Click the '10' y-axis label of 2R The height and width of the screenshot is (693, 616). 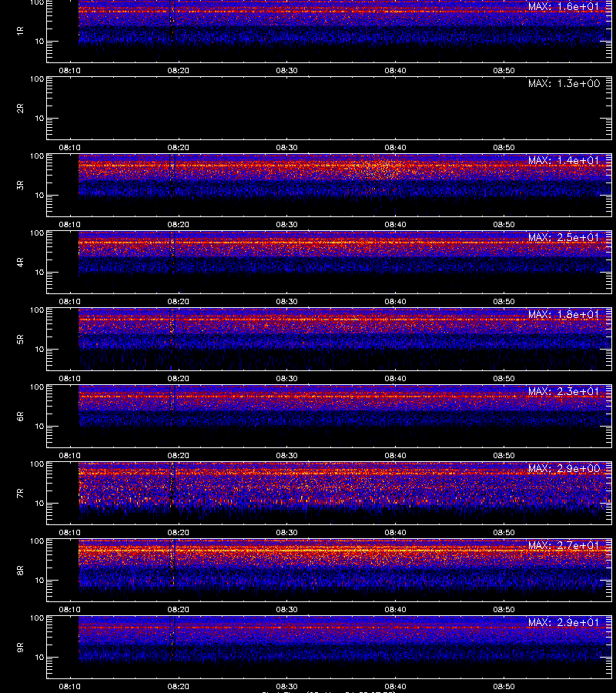(x=39, y=119)
